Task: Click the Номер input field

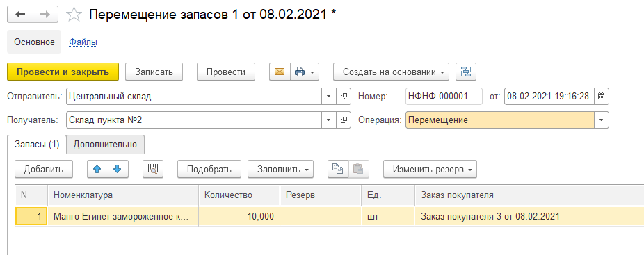Action: coord(444,97)
